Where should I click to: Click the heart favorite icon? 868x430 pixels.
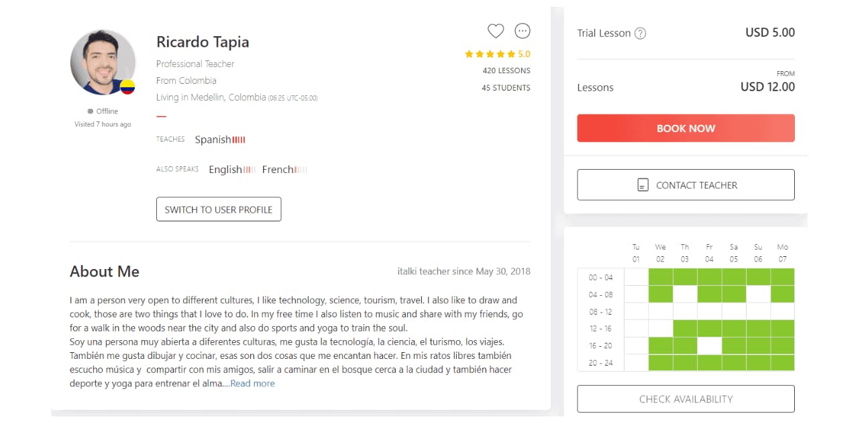pos(495,31)
